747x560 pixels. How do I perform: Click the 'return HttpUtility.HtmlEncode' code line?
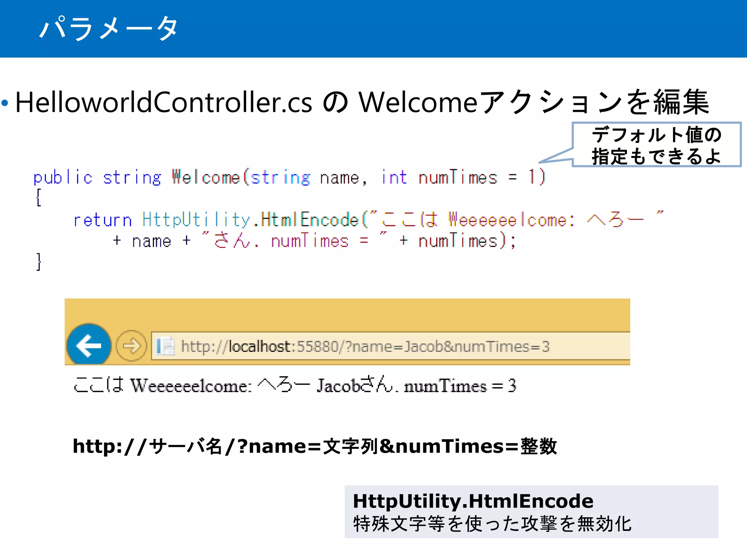click(x=368, y=219)
